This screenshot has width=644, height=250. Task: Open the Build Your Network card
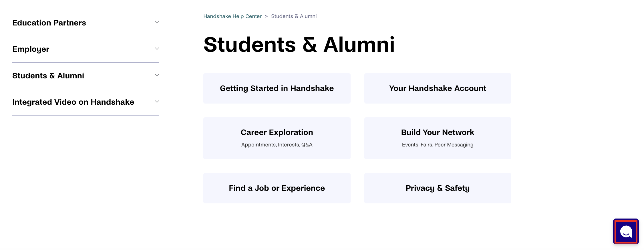tap(438, 138)
